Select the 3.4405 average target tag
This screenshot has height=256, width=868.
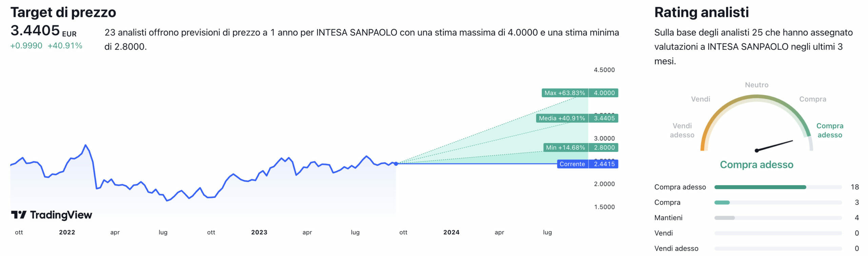click(x=604, y=118)
